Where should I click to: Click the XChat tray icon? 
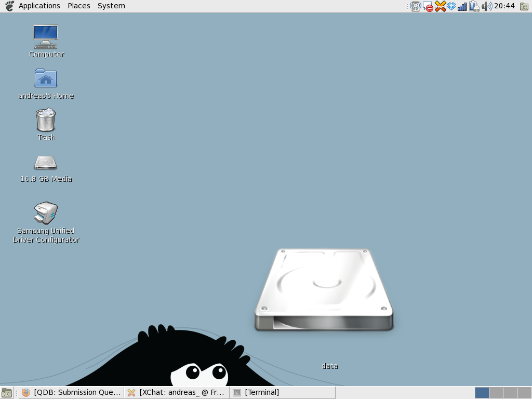tap(440, 6)
